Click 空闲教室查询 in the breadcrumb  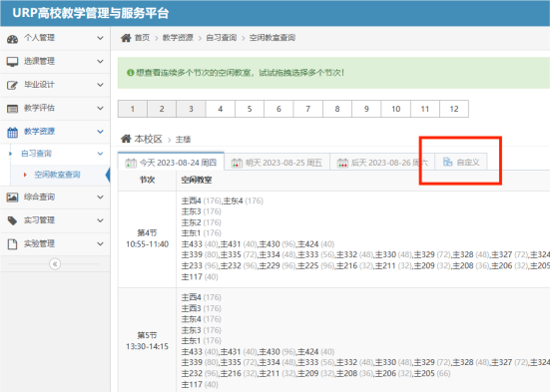(273, 38)
